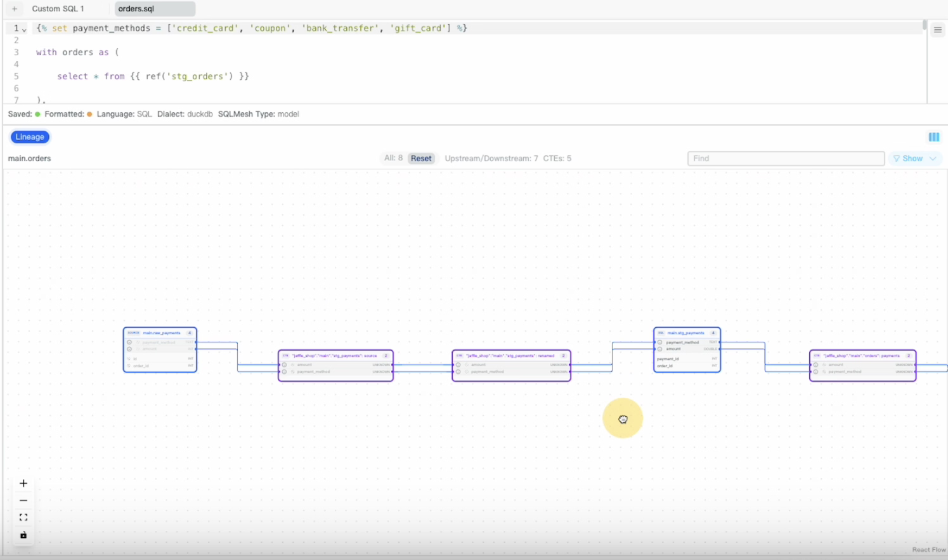Viewport: 948px width, 560px height.
Task: Click inside the Find input field
Action: [x=785, y=159]
